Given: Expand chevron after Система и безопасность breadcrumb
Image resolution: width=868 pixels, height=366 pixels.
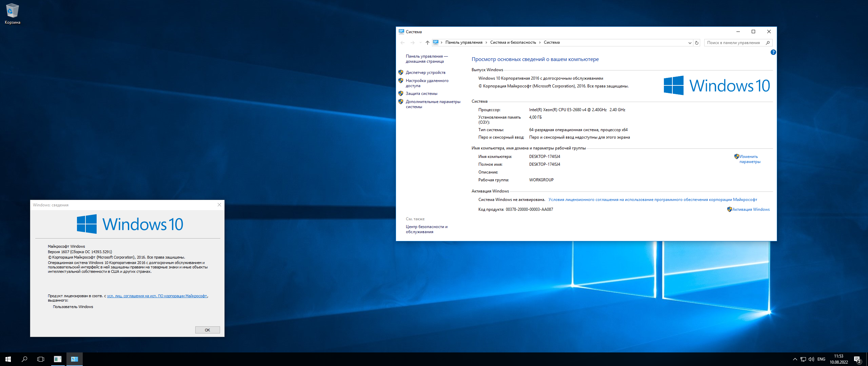Looking at the screenshot, I should pyautogui.click(x=540, y=42).
